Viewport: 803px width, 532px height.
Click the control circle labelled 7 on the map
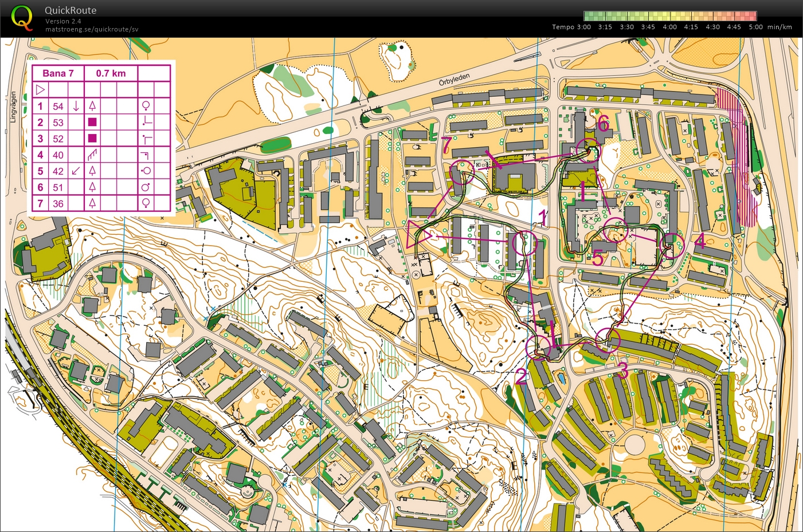pos(462,172)
